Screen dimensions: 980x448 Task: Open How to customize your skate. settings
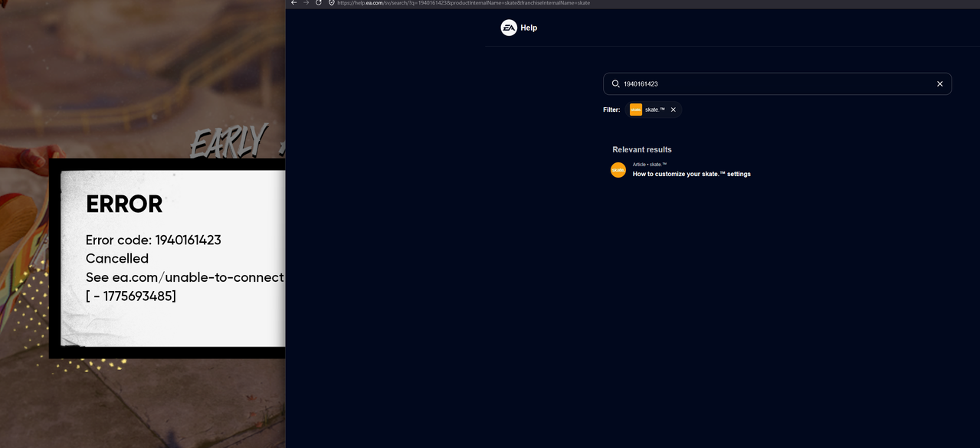(x=692, y=174)
